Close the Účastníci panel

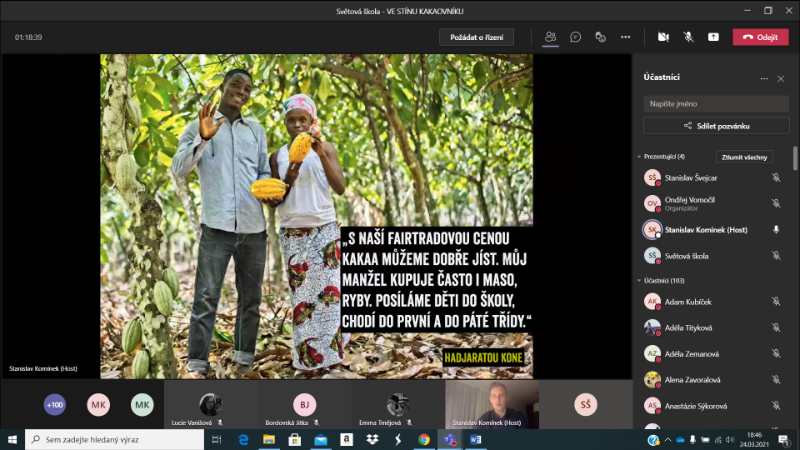780,78
